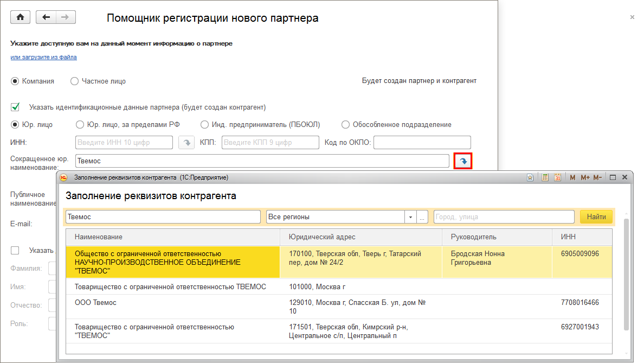Click the Back navigation arrow

coord(47,17)
